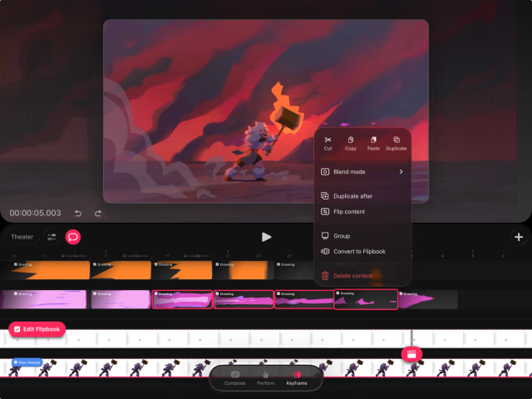
Task: Click timecode 00:00:05.003
Action: click(35, 213)
